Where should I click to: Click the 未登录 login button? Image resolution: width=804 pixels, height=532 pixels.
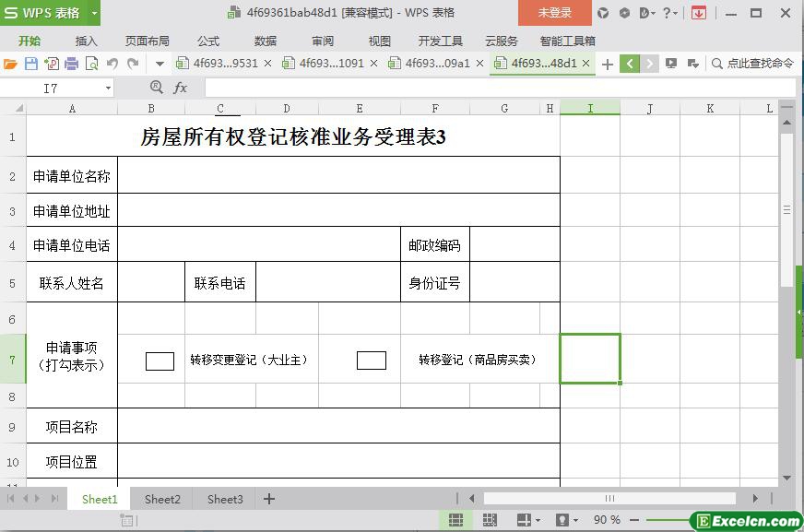click(x=554, y=13)
